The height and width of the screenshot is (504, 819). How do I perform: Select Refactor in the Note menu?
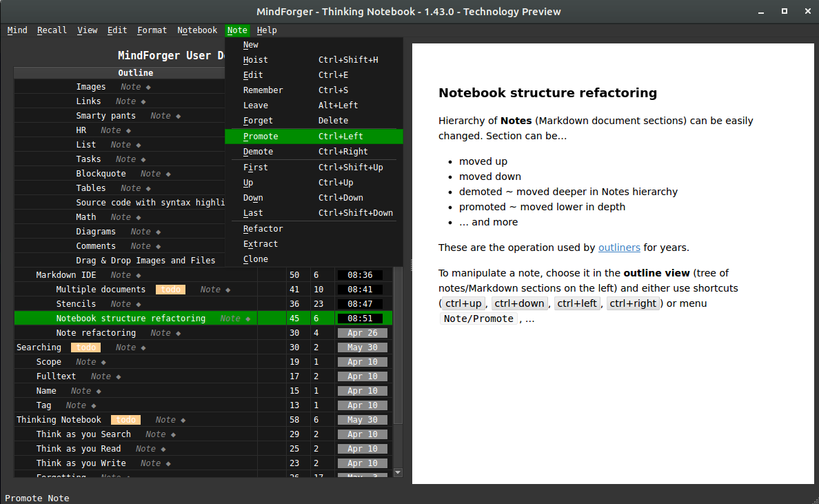pos(263,229)
